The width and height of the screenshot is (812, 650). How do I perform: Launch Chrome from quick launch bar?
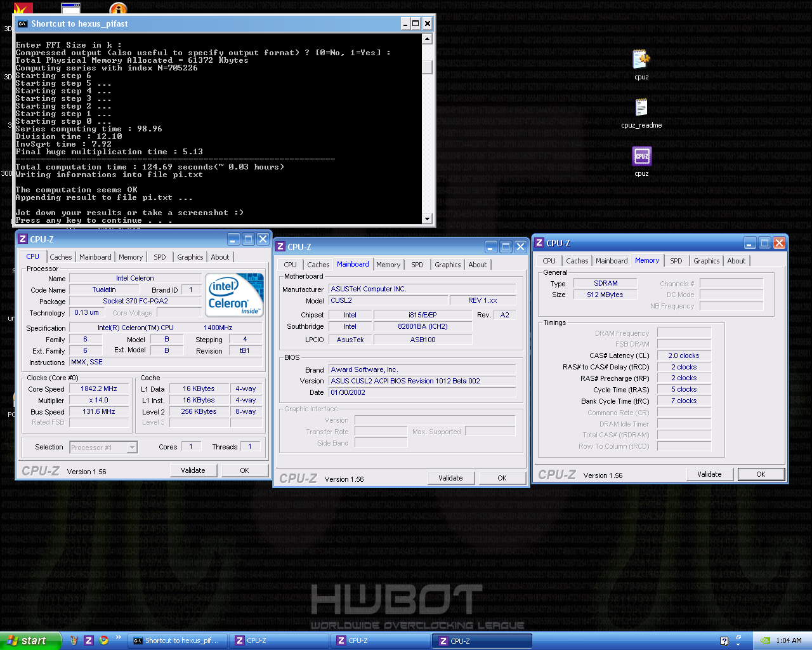[x=103, y=640]
